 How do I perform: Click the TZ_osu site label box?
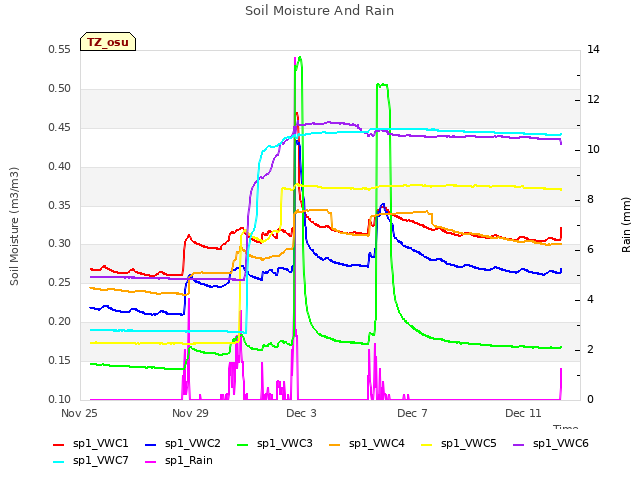pos(108,42)
